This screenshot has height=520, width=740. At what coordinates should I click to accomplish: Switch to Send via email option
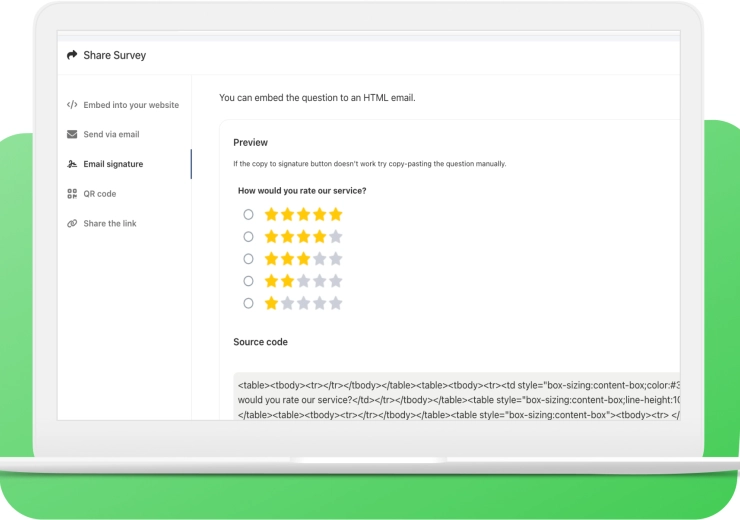click(x=111, y=135)
